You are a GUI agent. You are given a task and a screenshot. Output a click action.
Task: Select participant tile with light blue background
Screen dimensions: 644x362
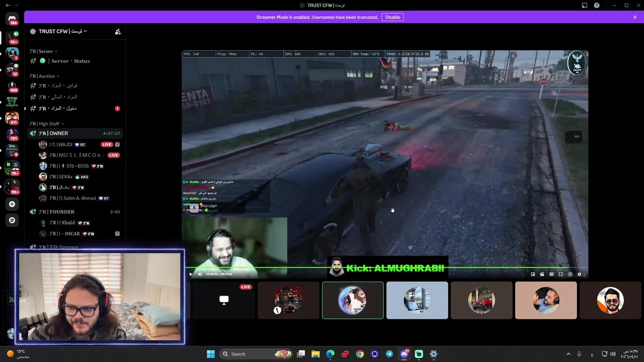click(417, 300)
